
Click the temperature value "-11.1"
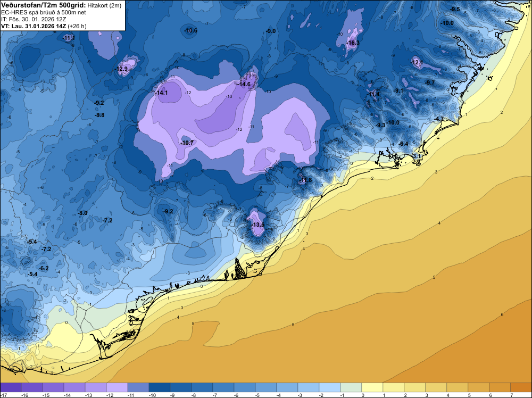(69, 38)
